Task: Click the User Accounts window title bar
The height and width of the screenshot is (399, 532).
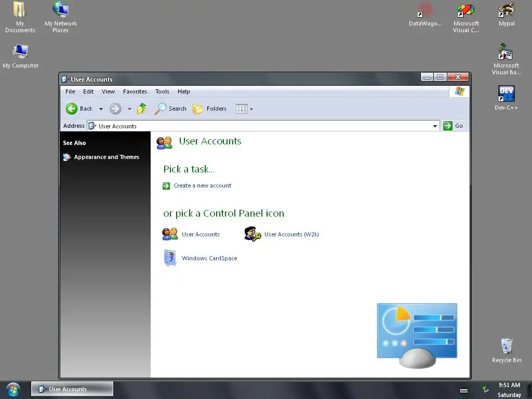Action: 239,79
